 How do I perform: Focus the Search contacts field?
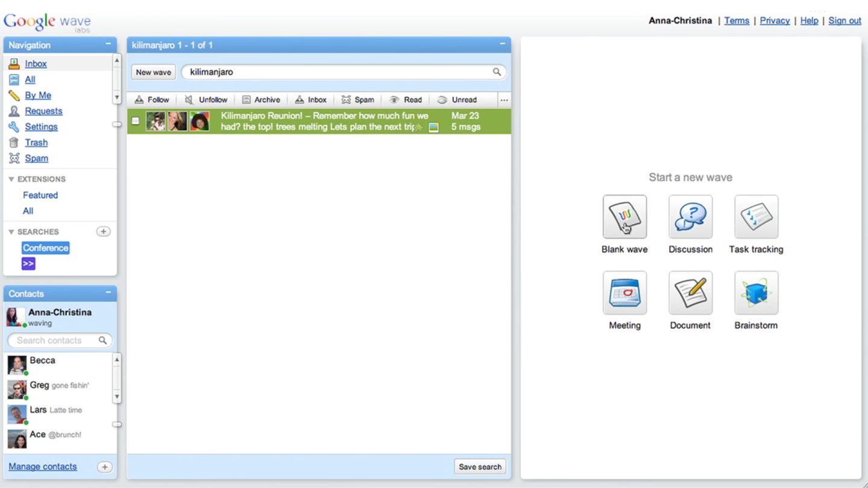[54, 340]
